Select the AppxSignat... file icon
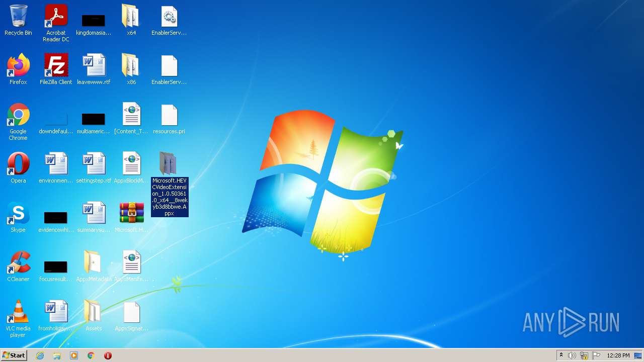This screenshot has height=362, width=644. coord(131,316)
